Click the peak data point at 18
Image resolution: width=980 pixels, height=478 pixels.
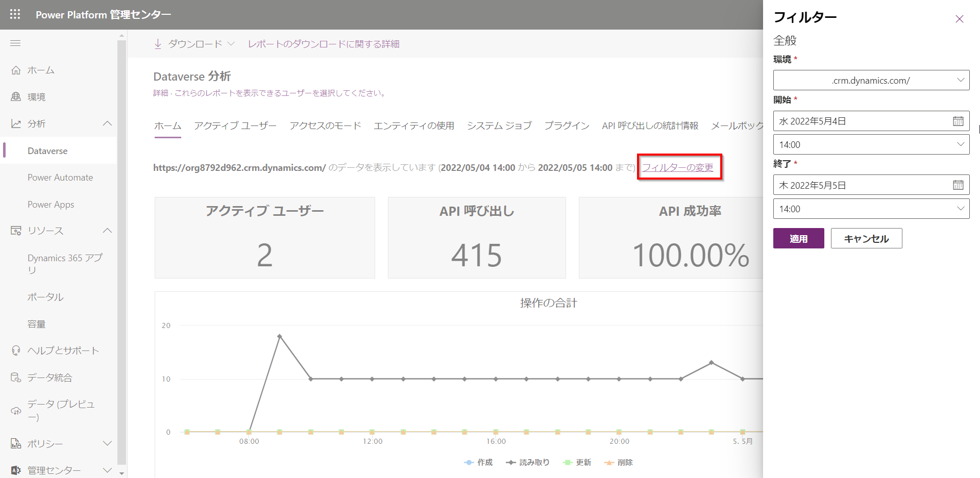click(x=279, y=336)
